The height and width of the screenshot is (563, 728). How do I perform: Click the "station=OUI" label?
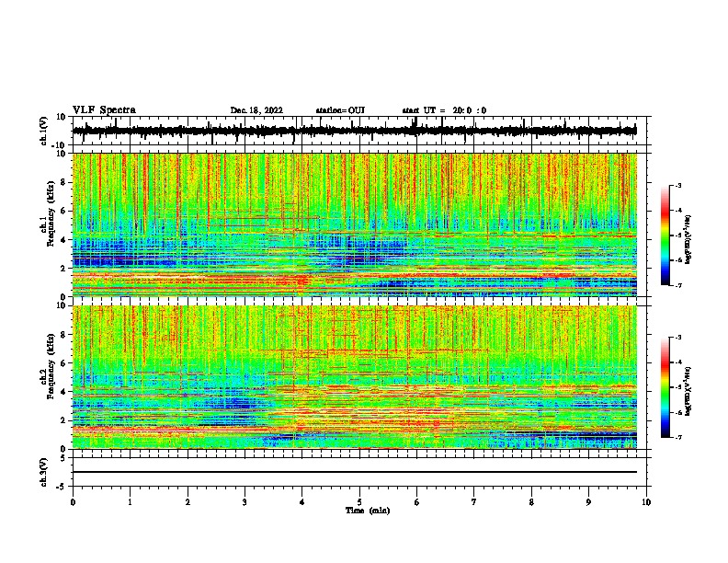340,110
